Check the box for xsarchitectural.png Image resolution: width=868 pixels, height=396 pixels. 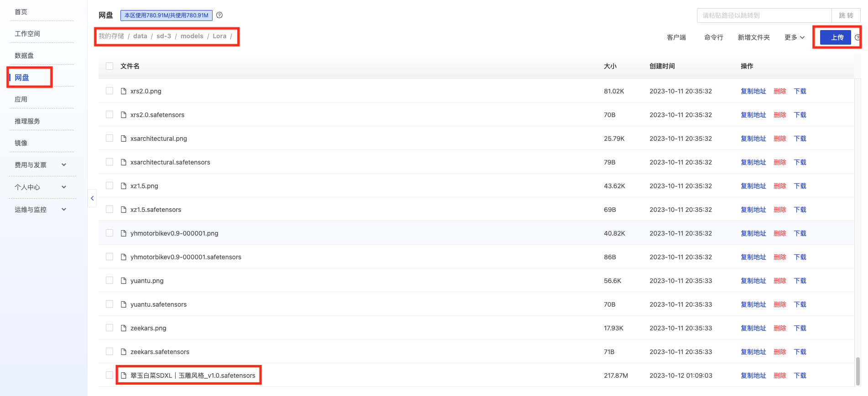pos(109,138)
